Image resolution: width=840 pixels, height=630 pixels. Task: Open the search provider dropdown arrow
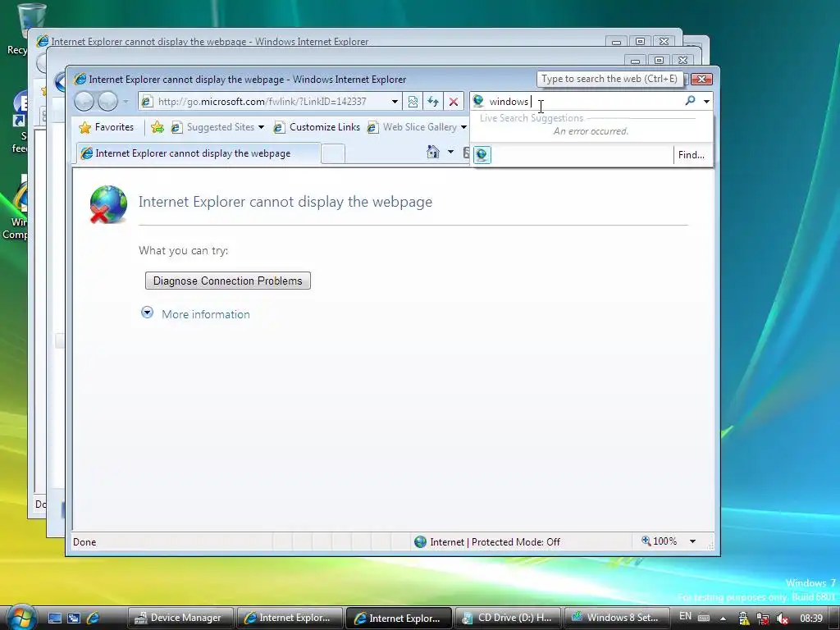click(706, 101)
